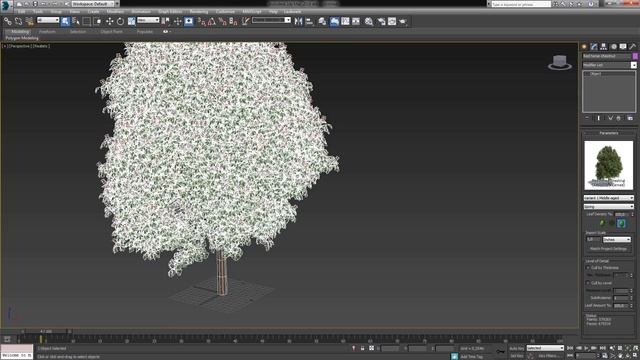Click the Polygon Modeling panel label
Viewport: 640px width, 360px height.
point(22,38)
